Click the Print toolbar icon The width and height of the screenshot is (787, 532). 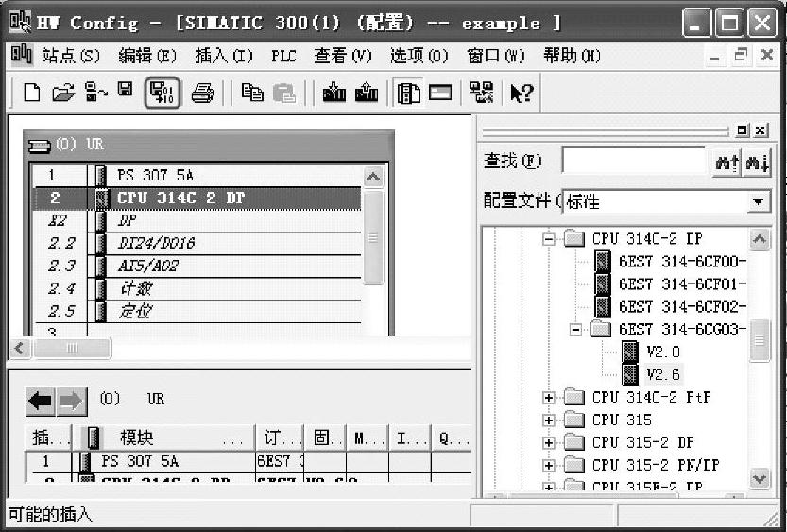point(202,94)
